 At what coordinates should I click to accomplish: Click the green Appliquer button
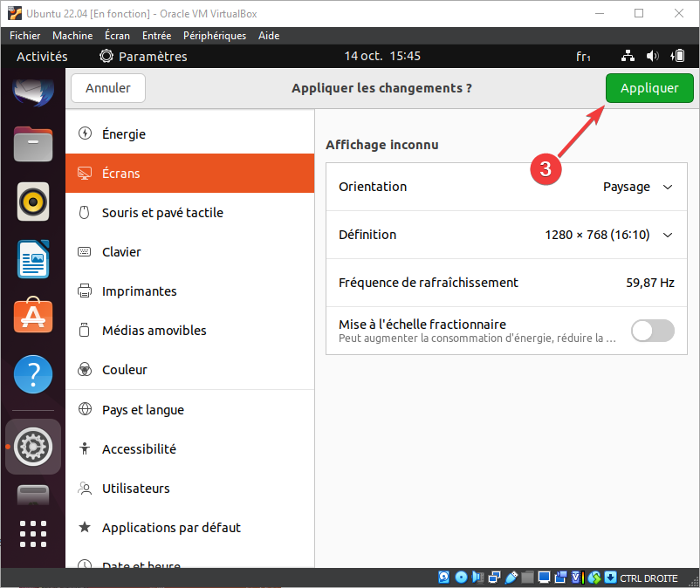(649, 88)
